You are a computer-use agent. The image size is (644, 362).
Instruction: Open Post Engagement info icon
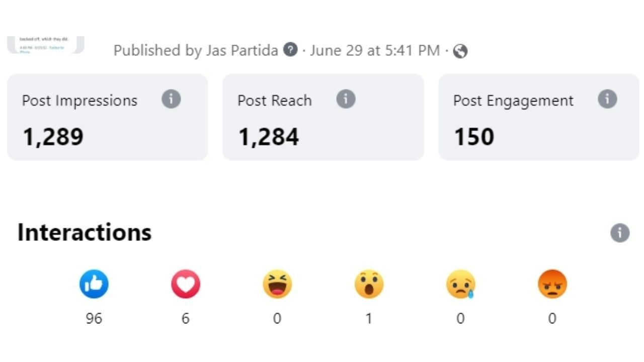(x=607, y=99)
